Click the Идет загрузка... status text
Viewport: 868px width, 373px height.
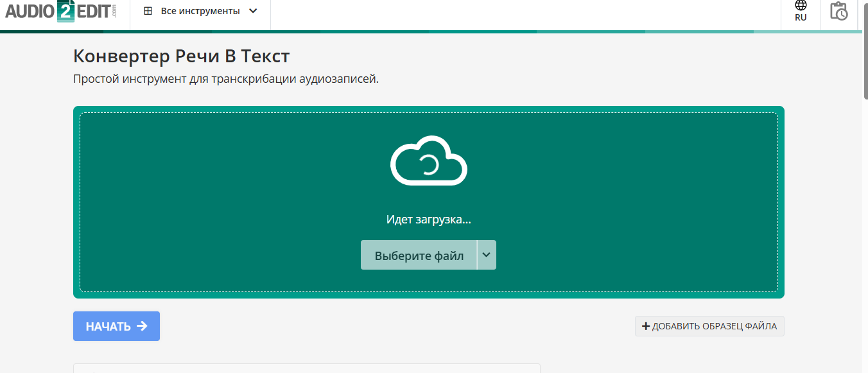pos(428,220)
